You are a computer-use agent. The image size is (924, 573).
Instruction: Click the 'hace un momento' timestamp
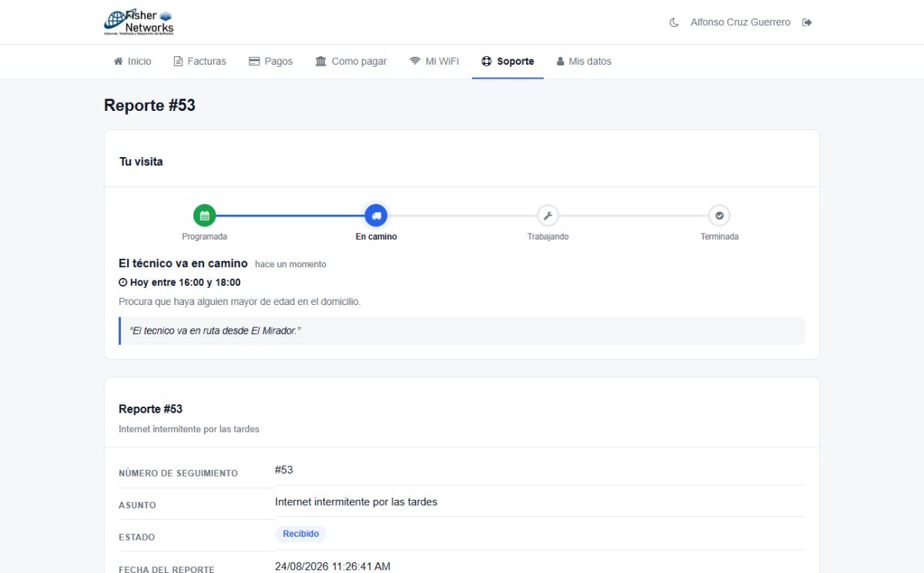pyautogui.click(x=290, y=264)
